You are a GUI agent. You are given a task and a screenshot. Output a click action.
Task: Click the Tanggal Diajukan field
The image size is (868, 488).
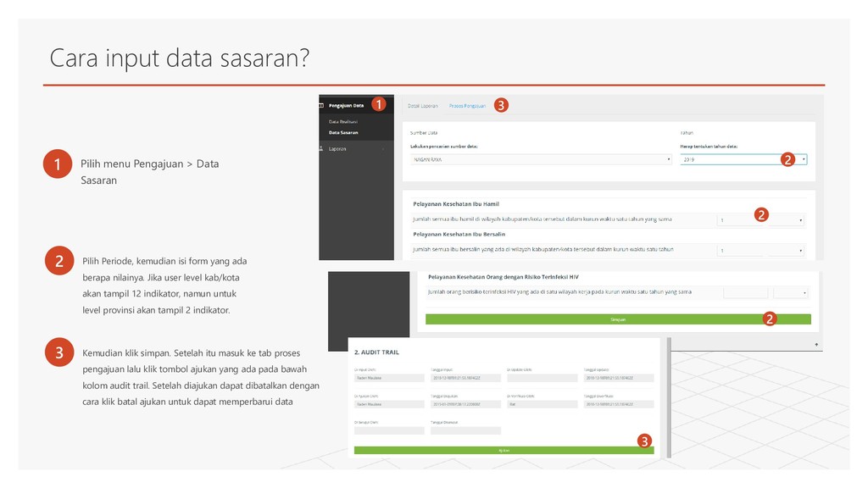465,404
